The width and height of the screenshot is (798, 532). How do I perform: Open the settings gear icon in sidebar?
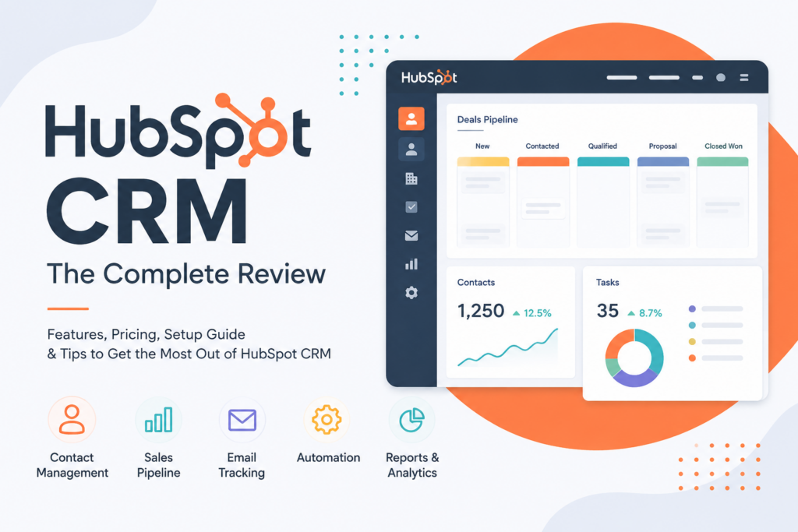click(411, 292)
